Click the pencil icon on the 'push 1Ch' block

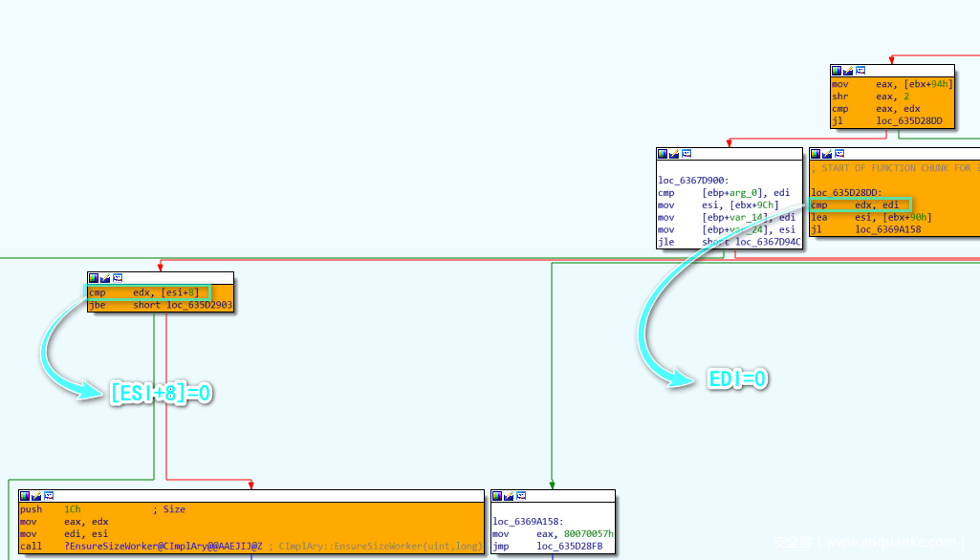pos(36,496)
